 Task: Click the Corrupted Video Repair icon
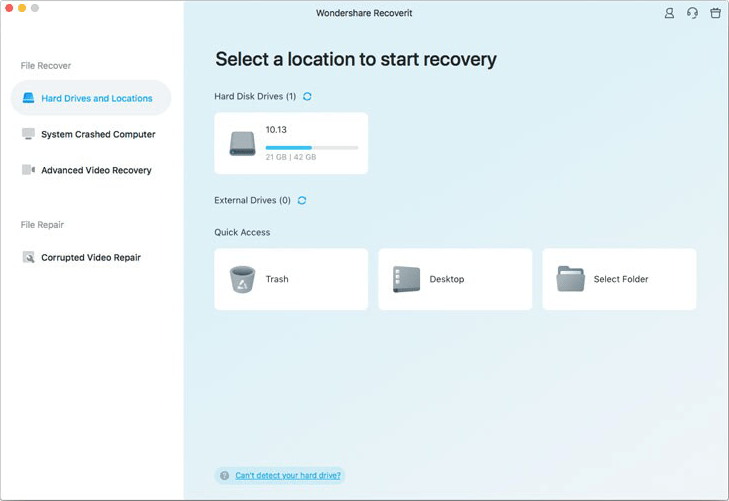28,257
